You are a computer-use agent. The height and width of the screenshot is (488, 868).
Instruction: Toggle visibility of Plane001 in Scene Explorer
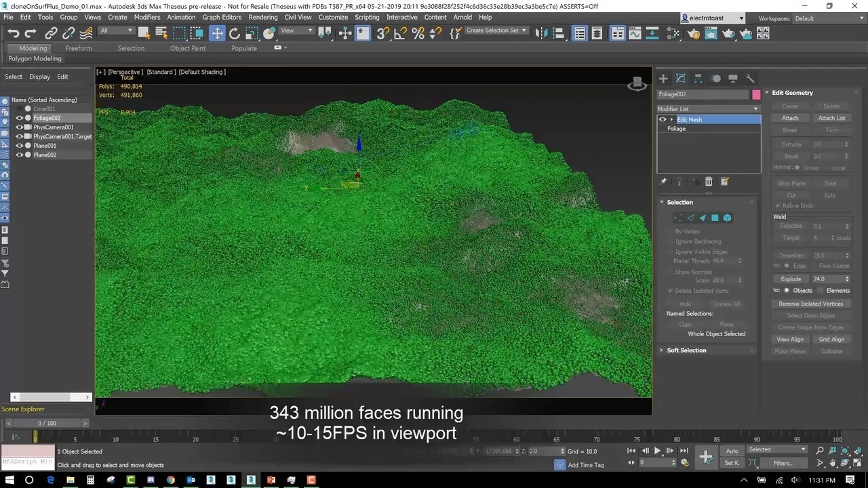click(x=20, y=146)
